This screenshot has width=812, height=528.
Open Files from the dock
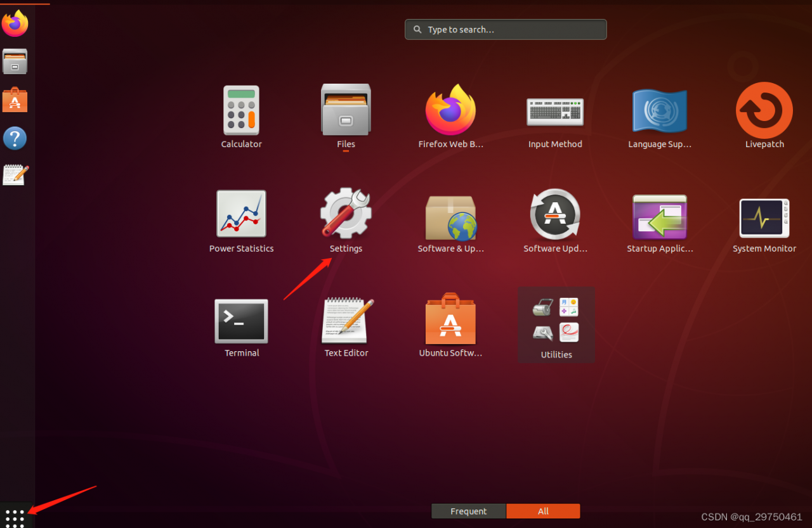[x=15, y=61]
